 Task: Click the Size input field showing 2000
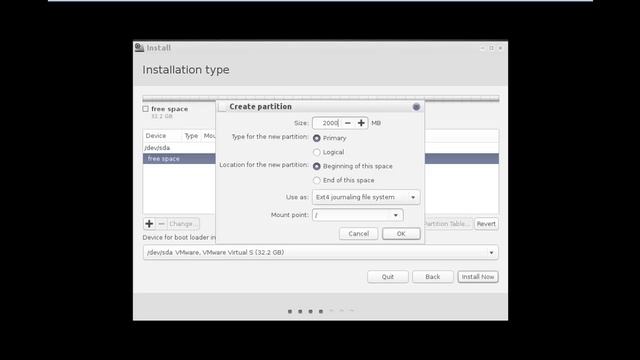point(327,123)
